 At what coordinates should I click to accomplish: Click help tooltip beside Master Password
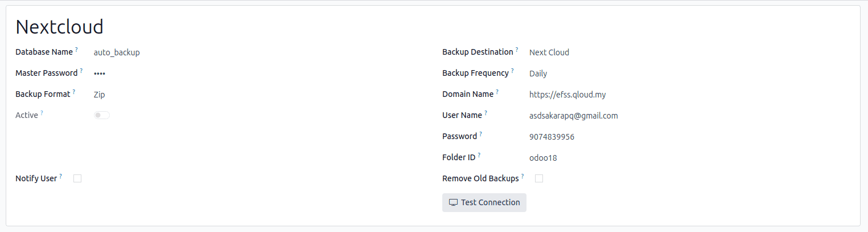coord(81,71)
